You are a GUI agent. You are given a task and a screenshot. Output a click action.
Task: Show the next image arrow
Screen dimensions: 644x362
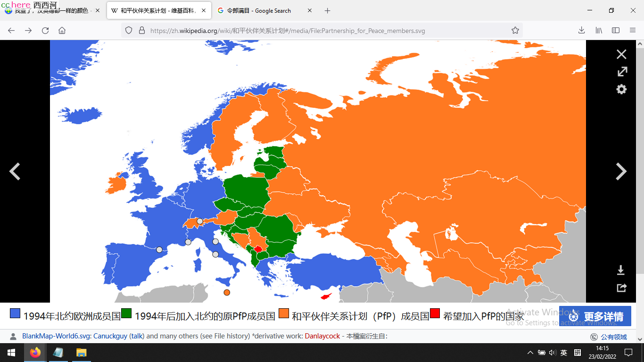[621, 171]
